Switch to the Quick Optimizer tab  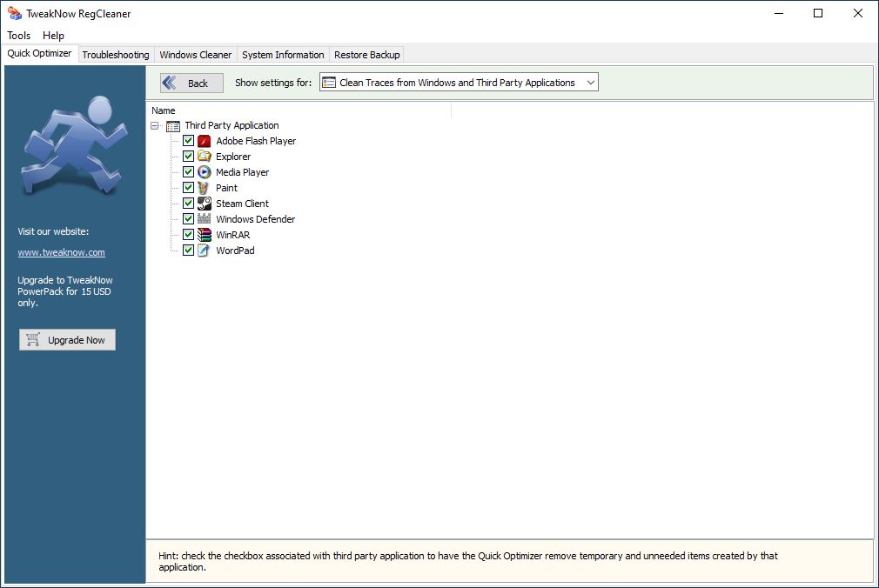(39, 53)
